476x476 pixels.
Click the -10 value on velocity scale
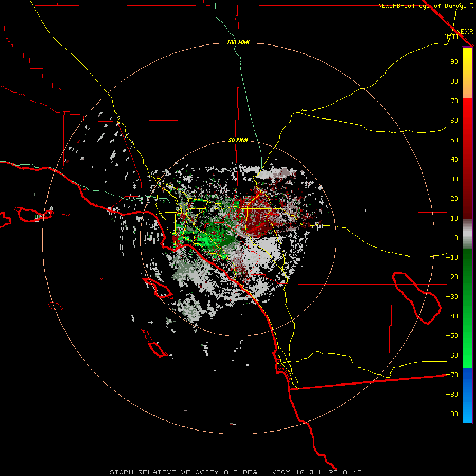click(452, 258)
